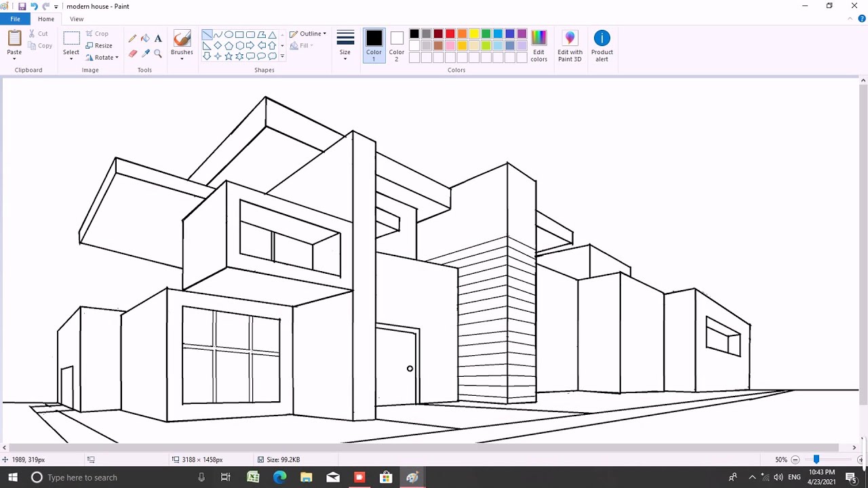868x488 pixels.
Task: Switch to the View tab
Action: 77,19
